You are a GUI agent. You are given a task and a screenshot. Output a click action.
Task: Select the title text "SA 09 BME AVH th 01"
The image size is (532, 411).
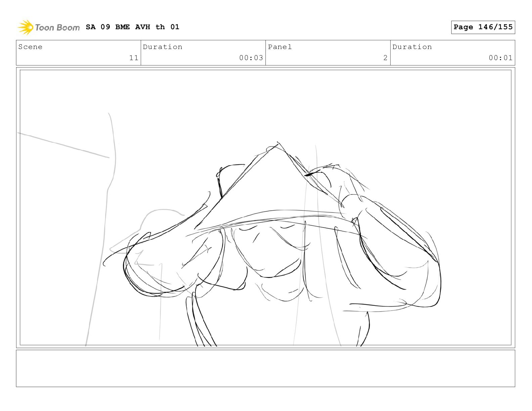pyautogui.click(x=133, y=27)
